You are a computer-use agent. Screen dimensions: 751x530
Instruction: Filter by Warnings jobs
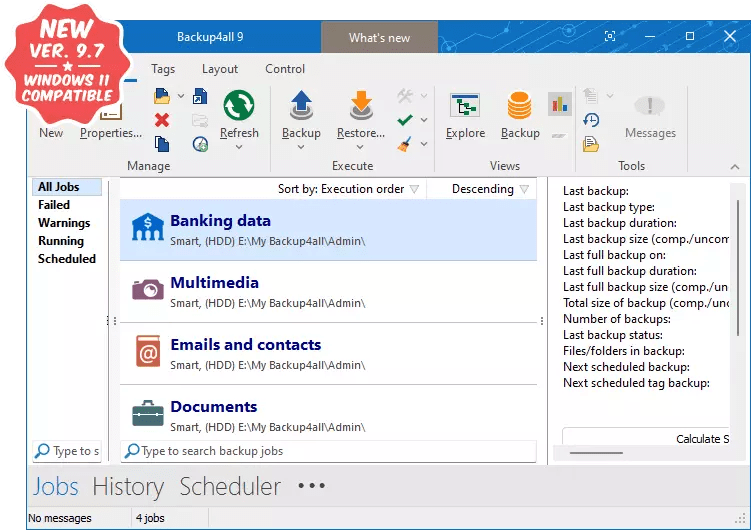point(64,223)
